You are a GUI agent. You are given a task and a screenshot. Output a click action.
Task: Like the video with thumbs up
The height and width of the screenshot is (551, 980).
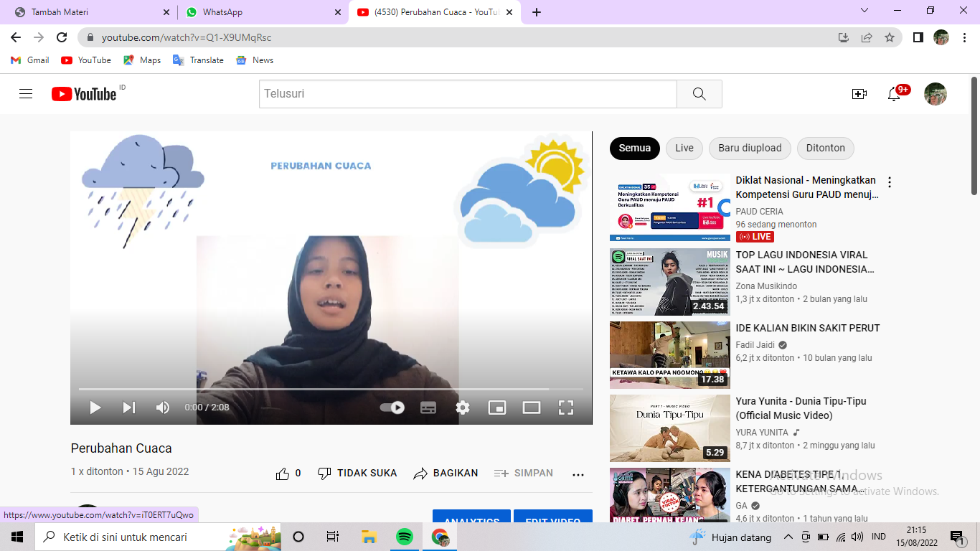click(x=283, y=474)
